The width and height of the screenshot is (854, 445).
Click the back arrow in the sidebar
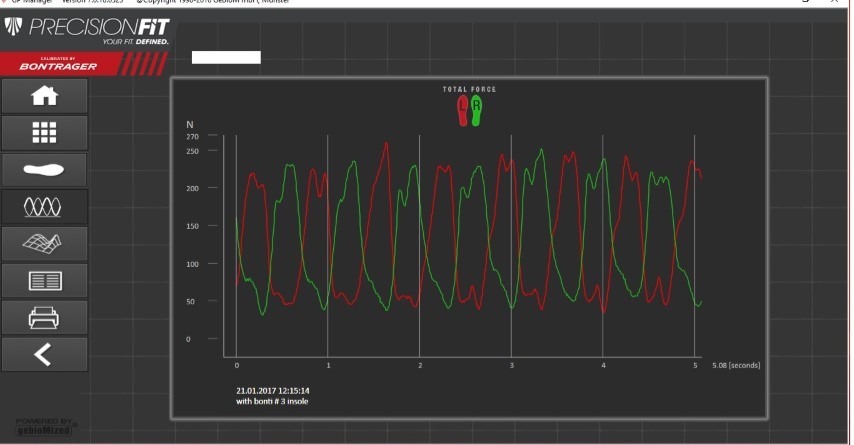point(44,354)
